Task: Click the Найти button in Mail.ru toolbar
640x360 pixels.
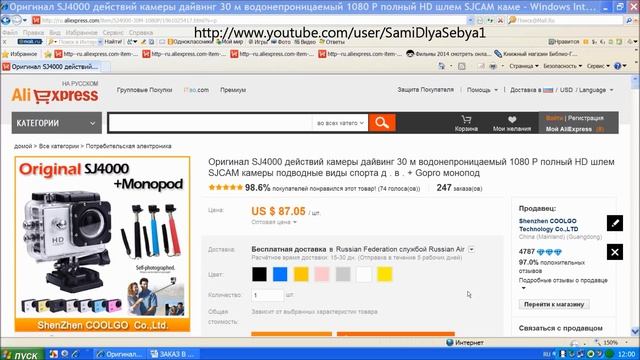Action: (x=112, y=42)
